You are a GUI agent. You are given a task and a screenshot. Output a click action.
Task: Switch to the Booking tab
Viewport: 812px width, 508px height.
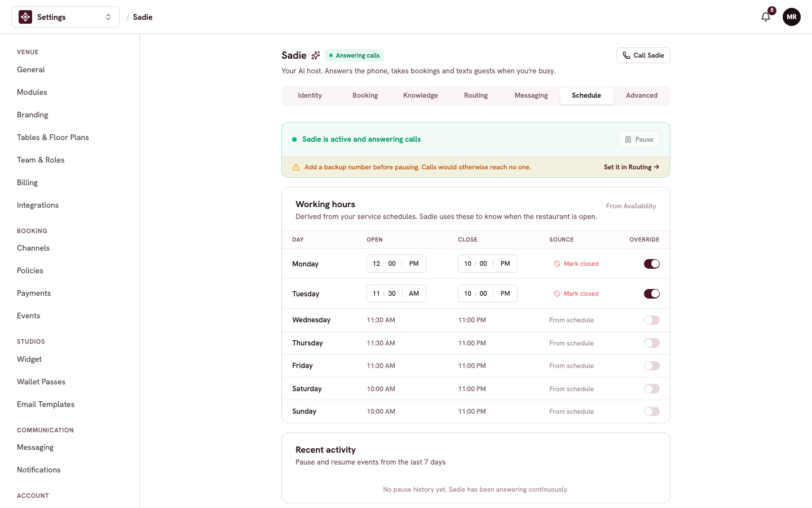365,95
